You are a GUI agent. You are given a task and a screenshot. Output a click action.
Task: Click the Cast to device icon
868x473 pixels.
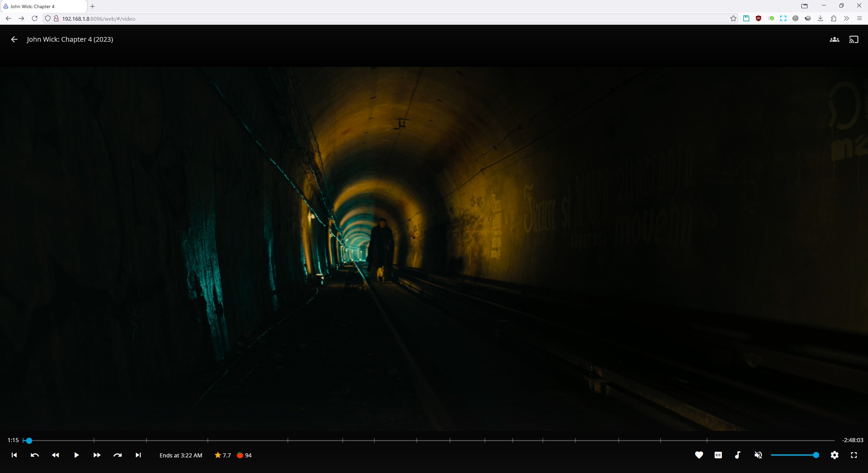pos(853,39)
